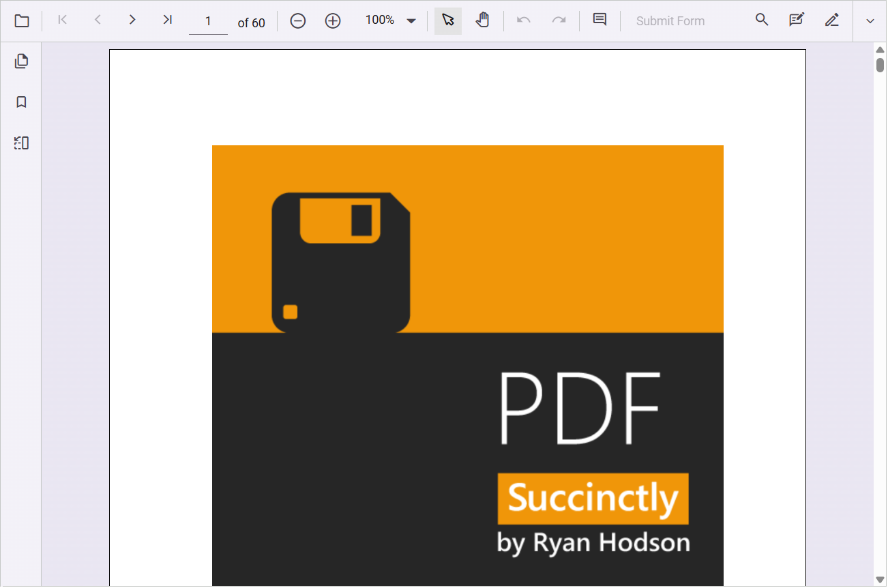This screenshot has width=888, height=588.
Task: Open the annotation editing tools
Action: [797, 20]
